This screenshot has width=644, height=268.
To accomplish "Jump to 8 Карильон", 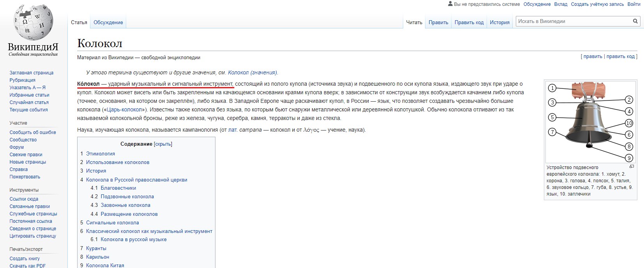I will [x=97, y=257].
